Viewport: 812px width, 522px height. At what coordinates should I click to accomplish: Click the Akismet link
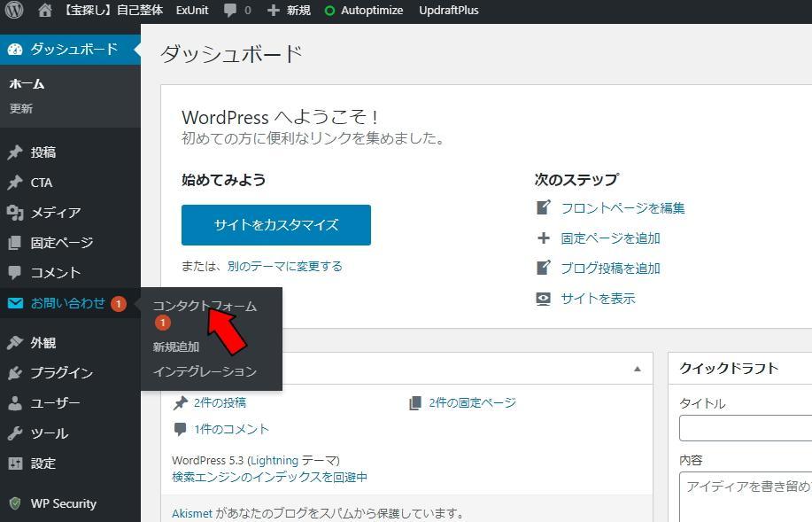click(x=192, y=514)
